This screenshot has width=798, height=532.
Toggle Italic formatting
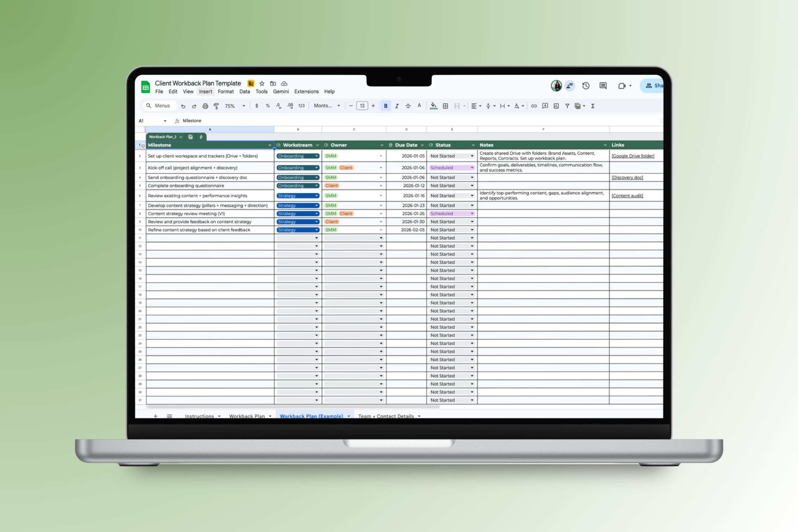397,106
